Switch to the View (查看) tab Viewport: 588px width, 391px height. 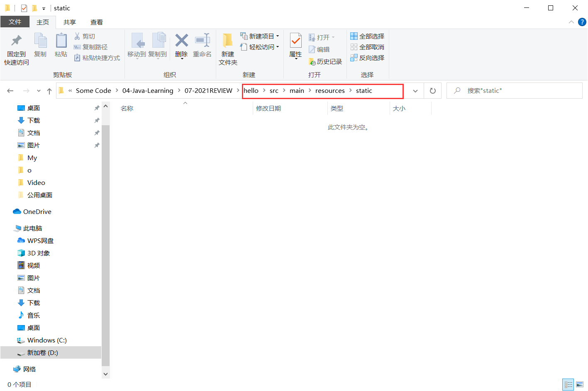click(97, 22)
